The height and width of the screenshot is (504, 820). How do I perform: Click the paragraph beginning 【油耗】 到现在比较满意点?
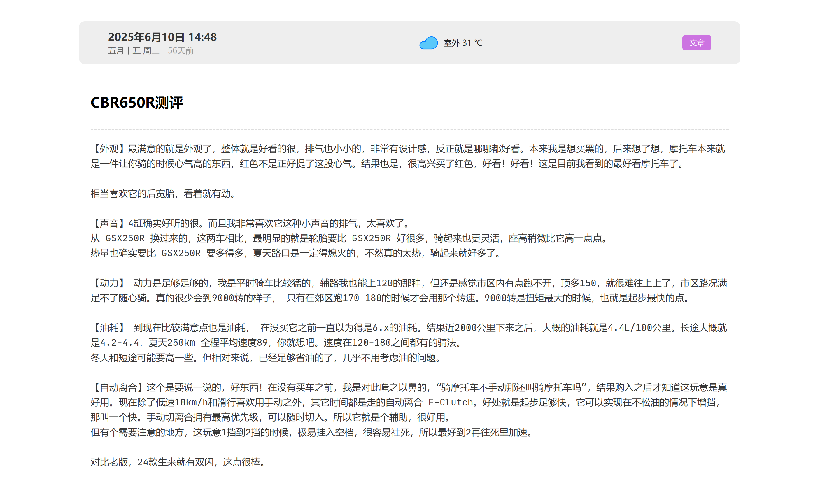pyautogui.click(x=409, y=335)
